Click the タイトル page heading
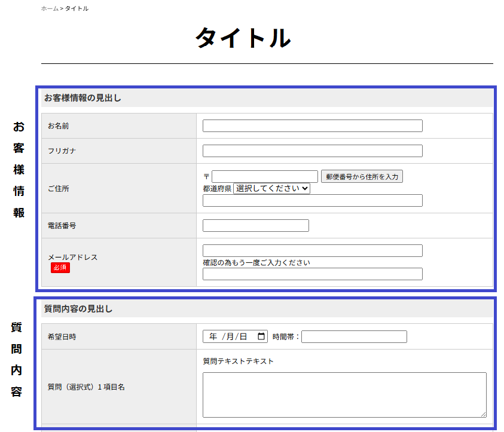The image size is (504, 432). click(x=243, y=38)
